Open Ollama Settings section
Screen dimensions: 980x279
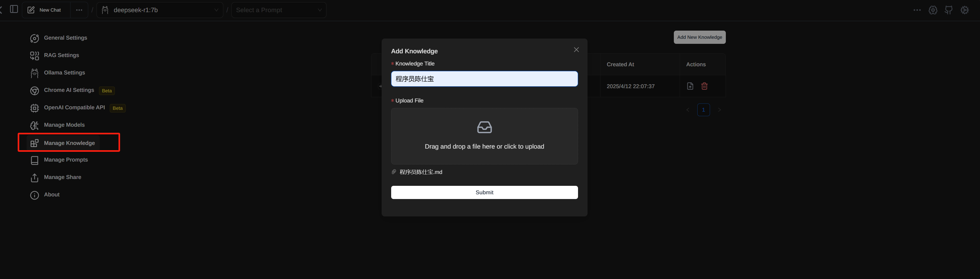coord(64,73)
